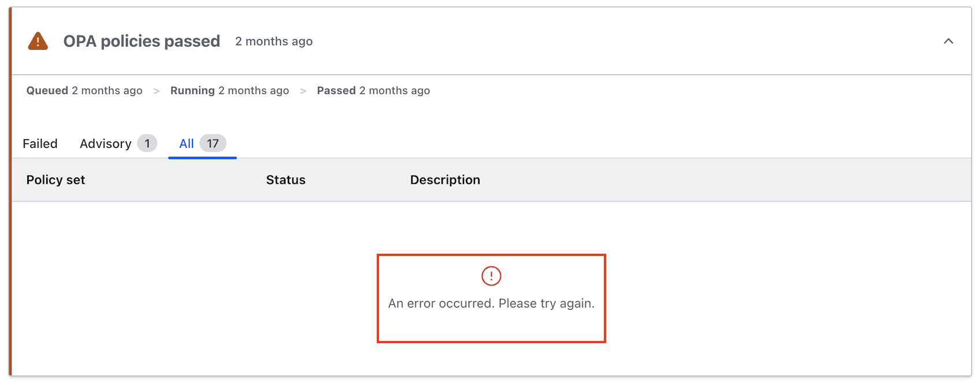The width and height of the screenshot is (980, 386).
Task: Click the arrow between Queued and Running
Action: (x=156, y=91)
